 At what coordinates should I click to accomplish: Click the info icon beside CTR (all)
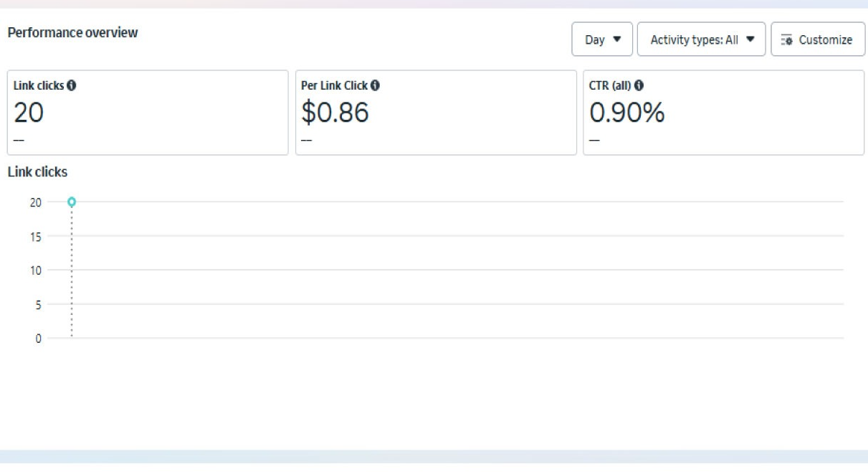[x=639, y=85]
